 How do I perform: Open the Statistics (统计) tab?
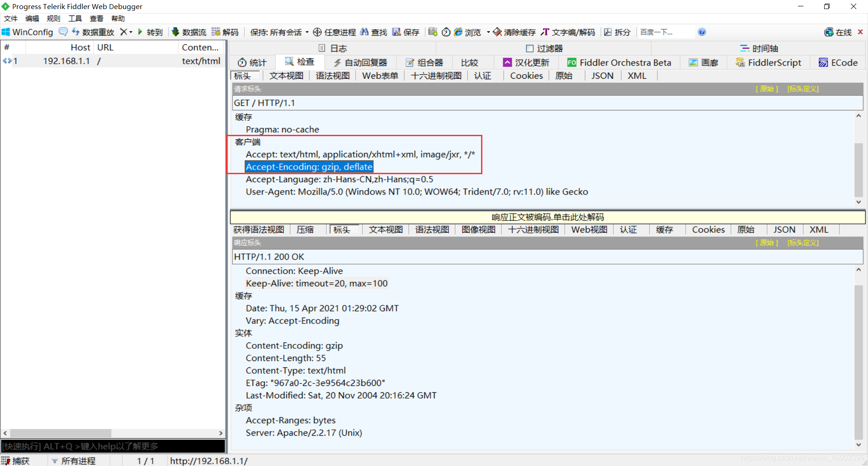252,62
